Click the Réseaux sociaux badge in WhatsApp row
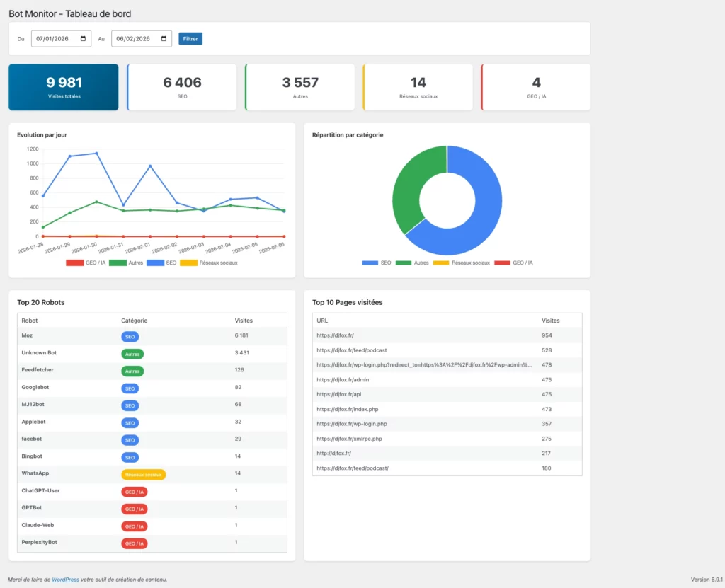The height and width of the screenshot is (588, 725). tap(143, 475)
